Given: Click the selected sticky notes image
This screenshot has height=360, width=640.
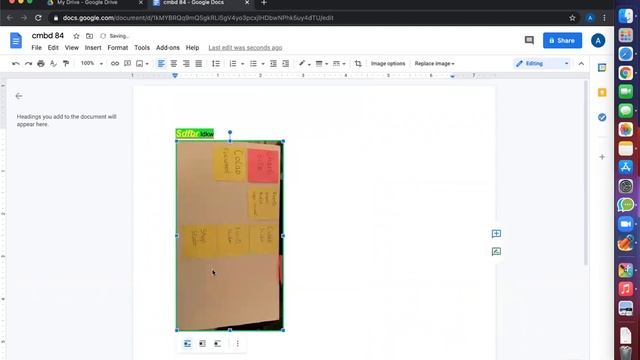Looking at the screenshot, I should 230,236.
